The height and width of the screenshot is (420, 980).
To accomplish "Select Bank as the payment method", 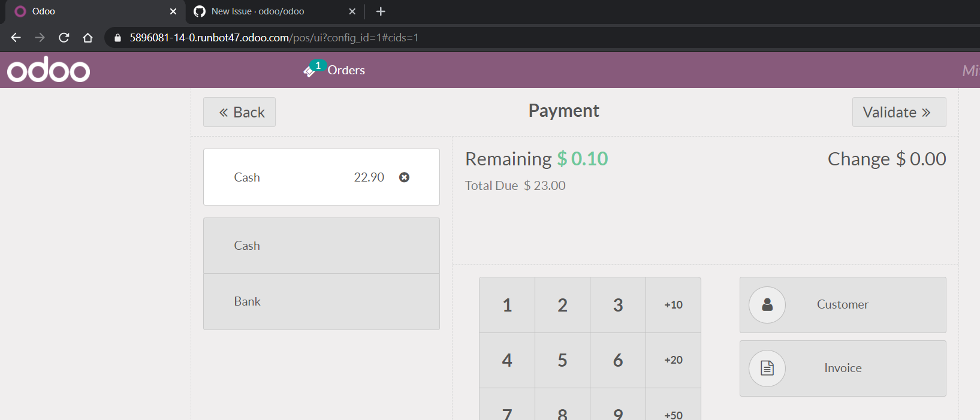I will pyautogui.click(x=321, y=301).
